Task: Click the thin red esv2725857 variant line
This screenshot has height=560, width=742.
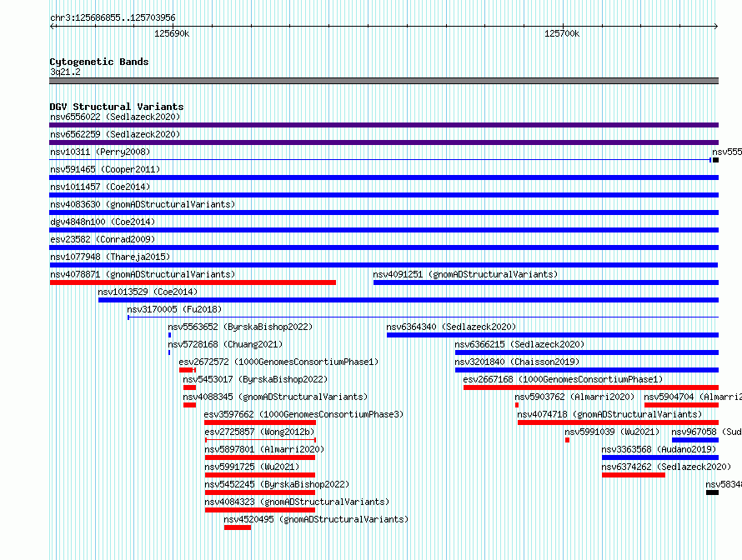Action: point(260,440)
